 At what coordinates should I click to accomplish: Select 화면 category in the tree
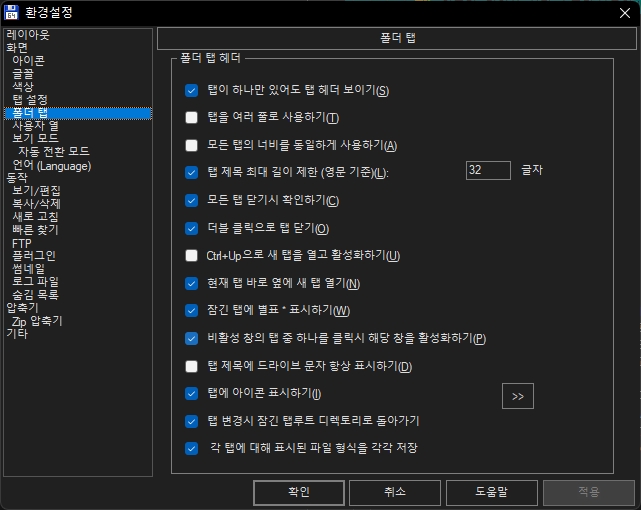pos(17,48)
